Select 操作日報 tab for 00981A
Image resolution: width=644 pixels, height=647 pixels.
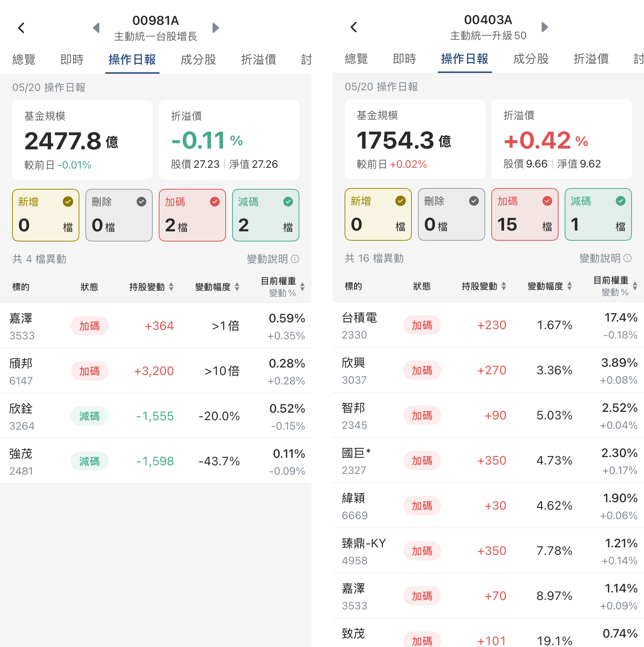[x=132, y=59]
